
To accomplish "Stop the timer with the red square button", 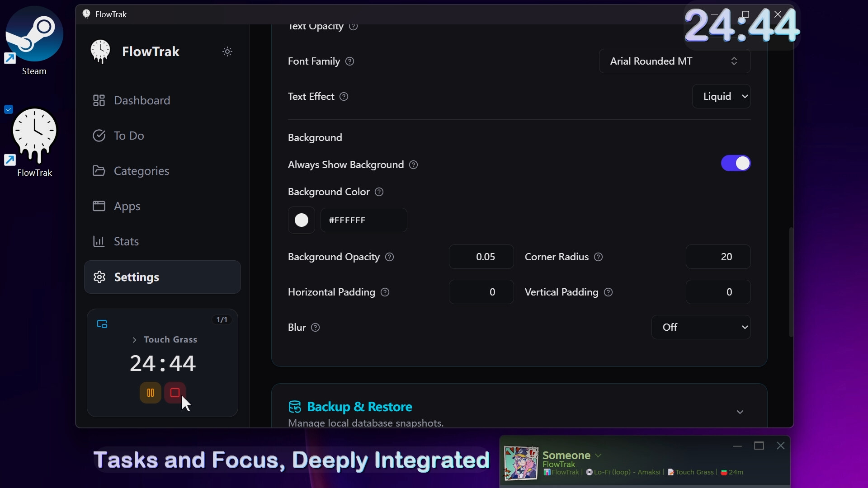I will click(175, 393).
